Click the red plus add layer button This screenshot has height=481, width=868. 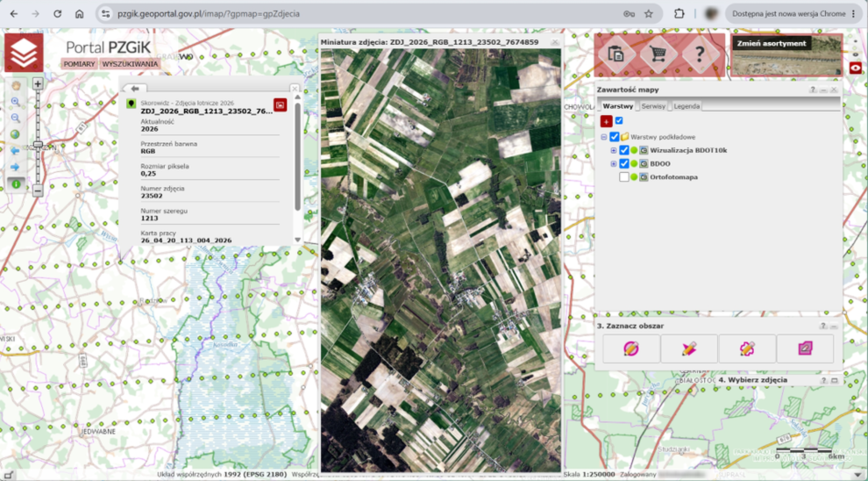606,121
